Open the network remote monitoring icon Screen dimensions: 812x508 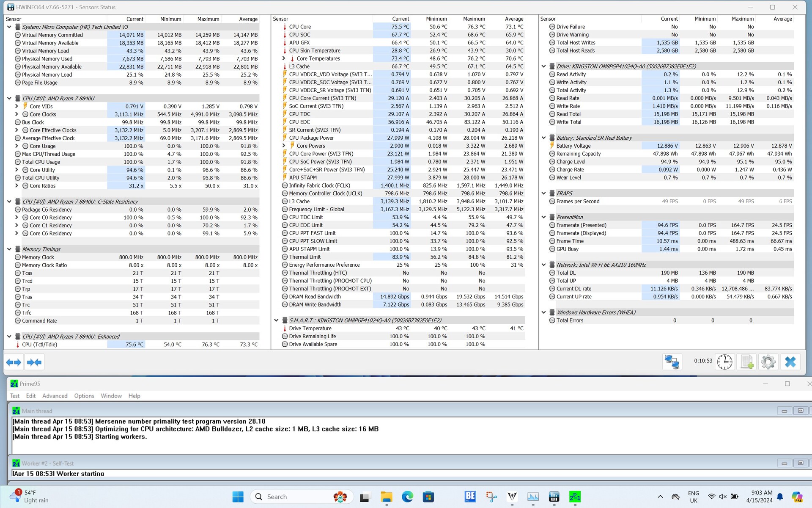coord(672,362)
